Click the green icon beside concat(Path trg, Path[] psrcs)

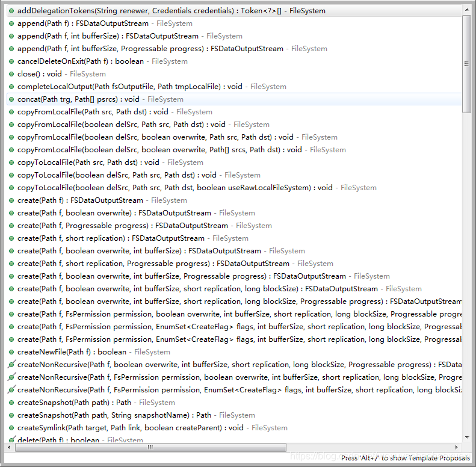(11, 99)
